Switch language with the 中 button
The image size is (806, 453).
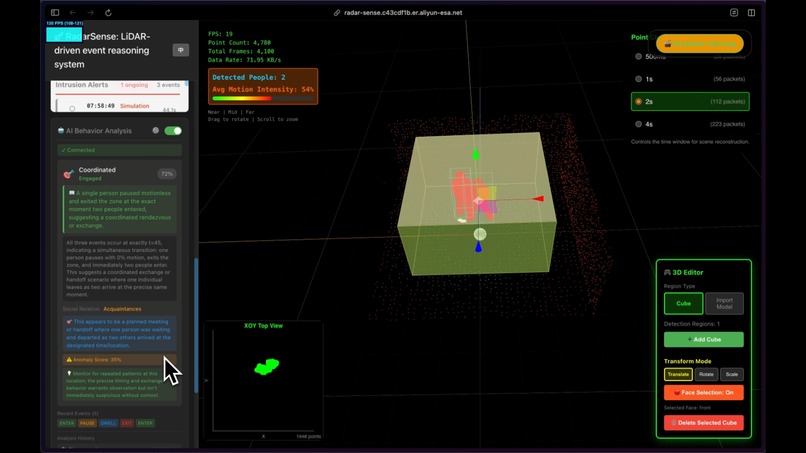click(180, 50)
